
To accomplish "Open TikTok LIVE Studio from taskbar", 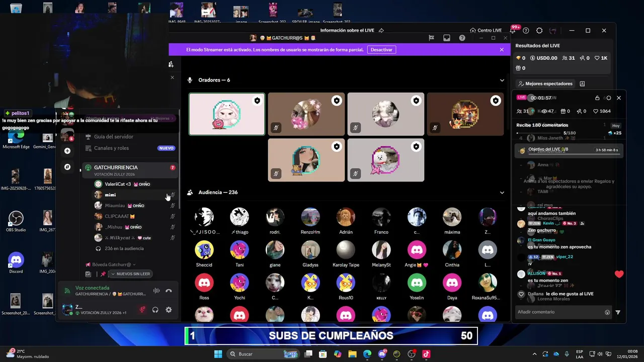I will tap(426, 354).
